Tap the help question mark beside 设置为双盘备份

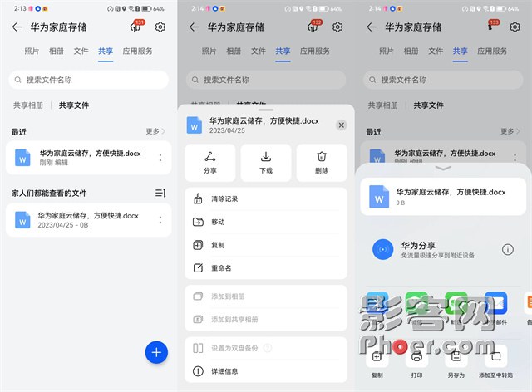tap(268, 348)
